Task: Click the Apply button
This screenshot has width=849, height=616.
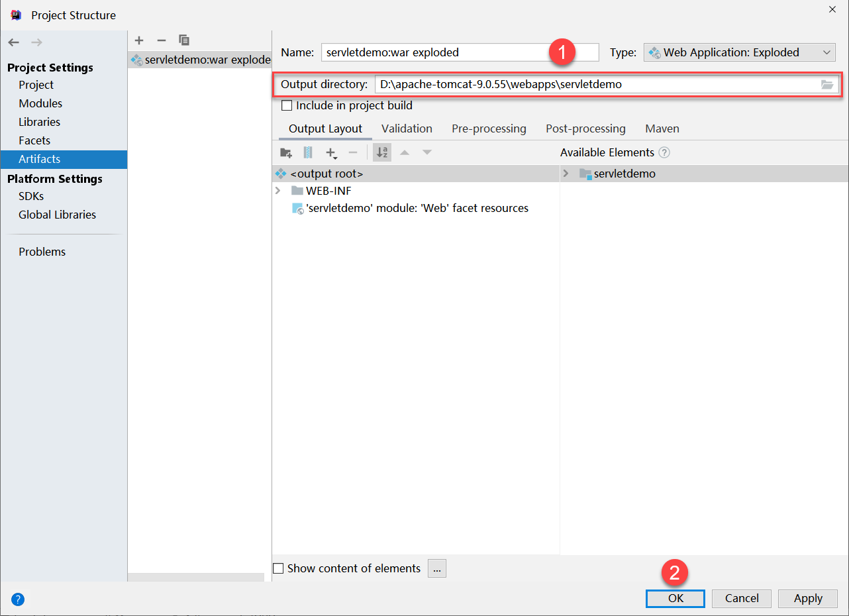Action: click(x=808, y=598)
